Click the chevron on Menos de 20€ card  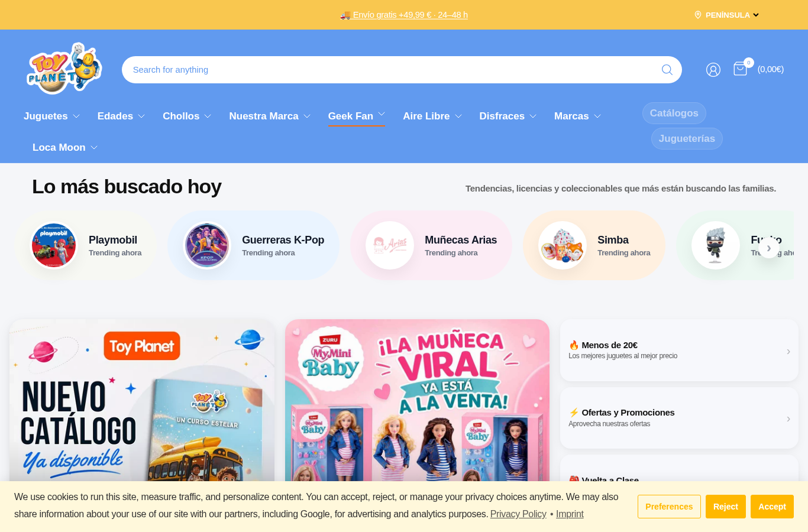pyautogui.click(x=788, y=351)
